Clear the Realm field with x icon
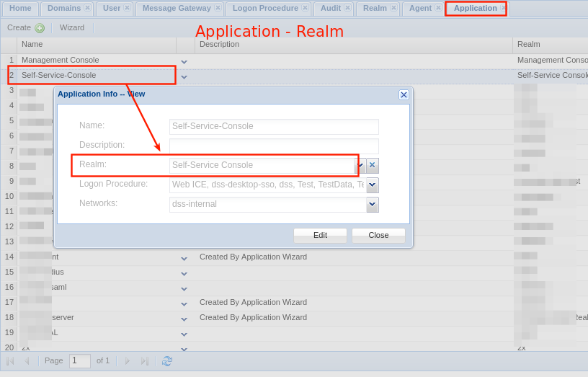Image resolution: width=588 pixels, height=377 pixels. click(x=373, y=165)
